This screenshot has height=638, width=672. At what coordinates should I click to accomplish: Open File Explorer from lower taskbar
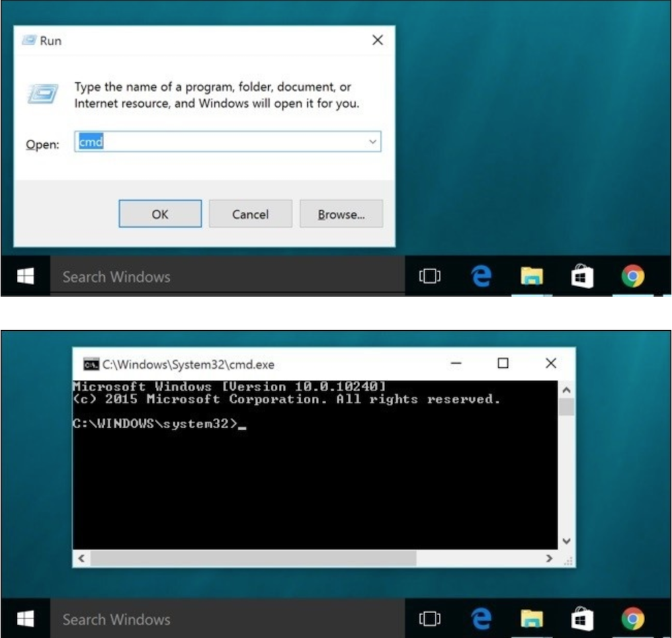532,619
